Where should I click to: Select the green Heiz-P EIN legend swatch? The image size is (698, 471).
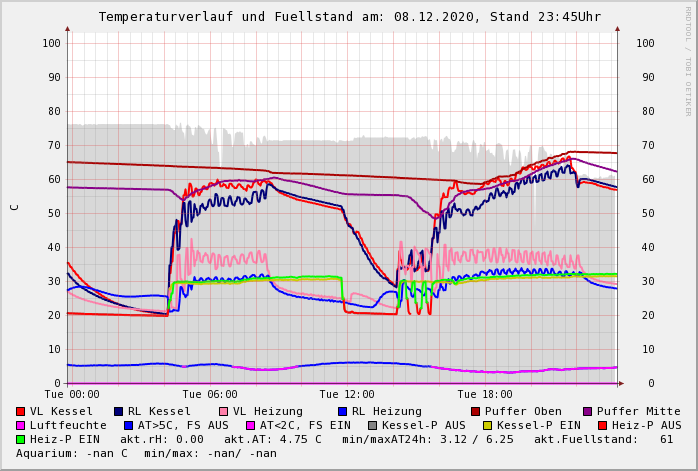tap(21, 439)
